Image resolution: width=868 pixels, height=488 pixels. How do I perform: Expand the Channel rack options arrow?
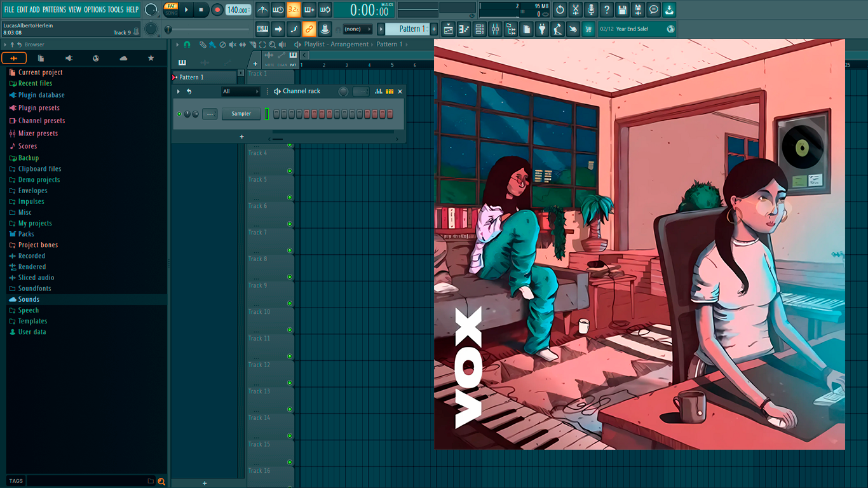pyautogui.click(x=179, y=91)
